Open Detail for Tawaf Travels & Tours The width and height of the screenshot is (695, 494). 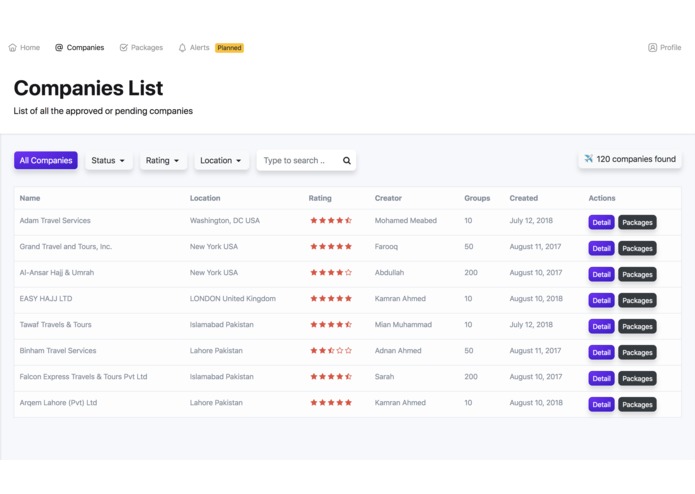tap(601, 327)
